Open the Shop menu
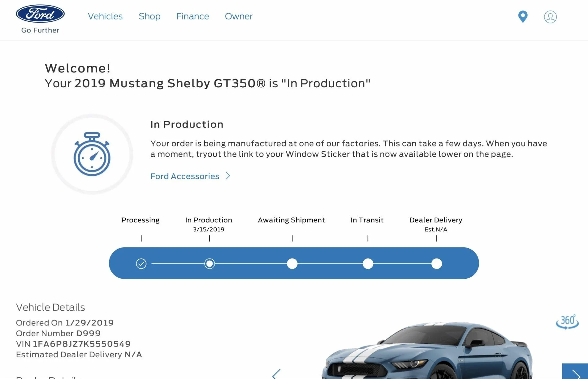 coord(149,16)
